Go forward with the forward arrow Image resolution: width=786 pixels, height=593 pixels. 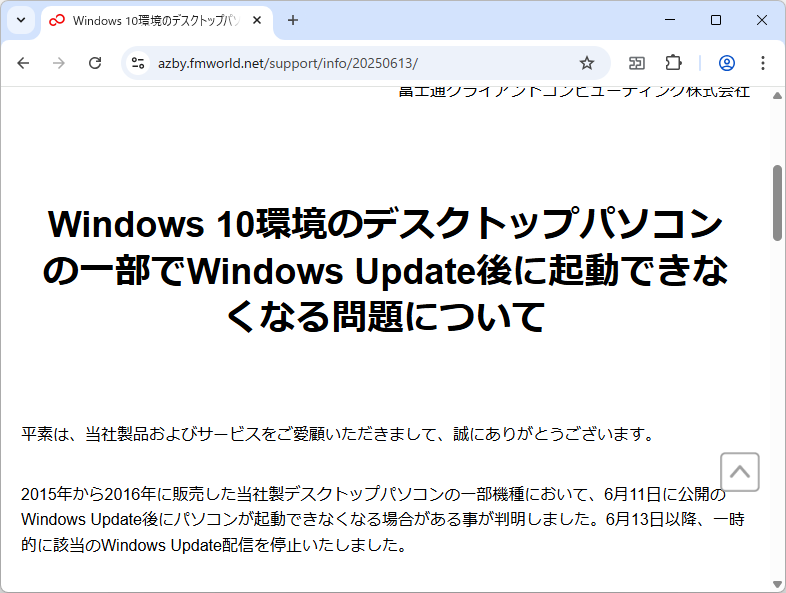point(59,63)
